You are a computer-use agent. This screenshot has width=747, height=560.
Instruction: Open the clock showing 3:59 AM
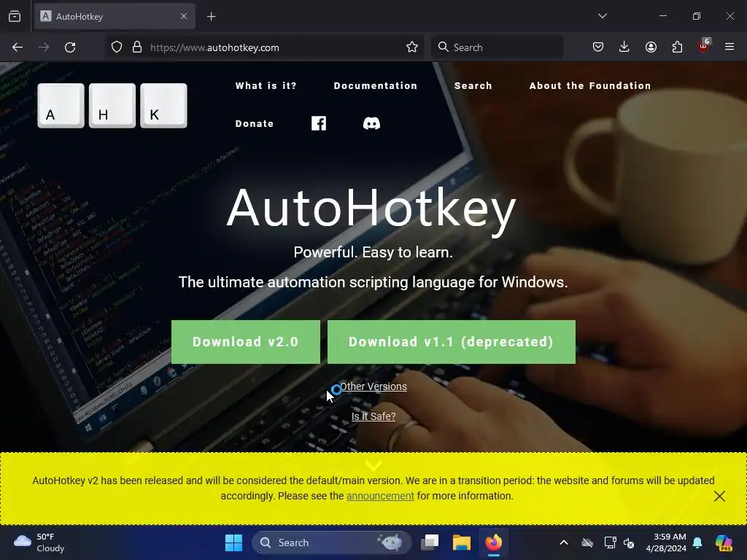666,542
